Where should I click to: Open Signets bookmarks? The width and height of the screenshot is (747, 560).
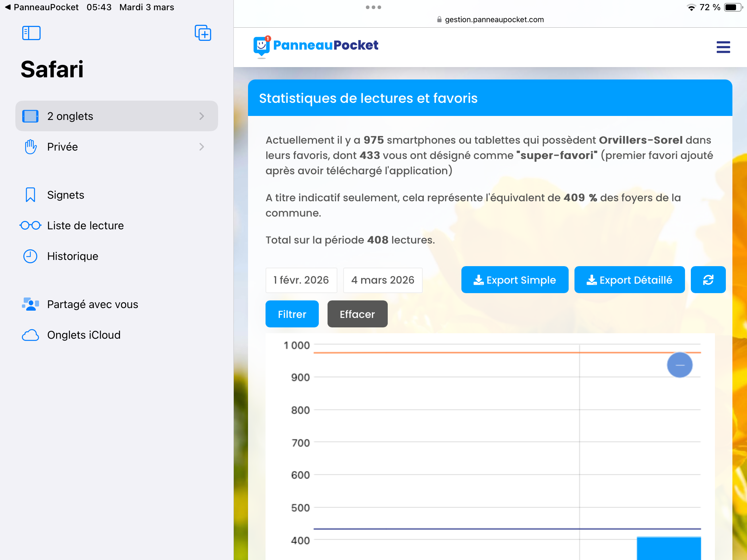coord(66,195)
